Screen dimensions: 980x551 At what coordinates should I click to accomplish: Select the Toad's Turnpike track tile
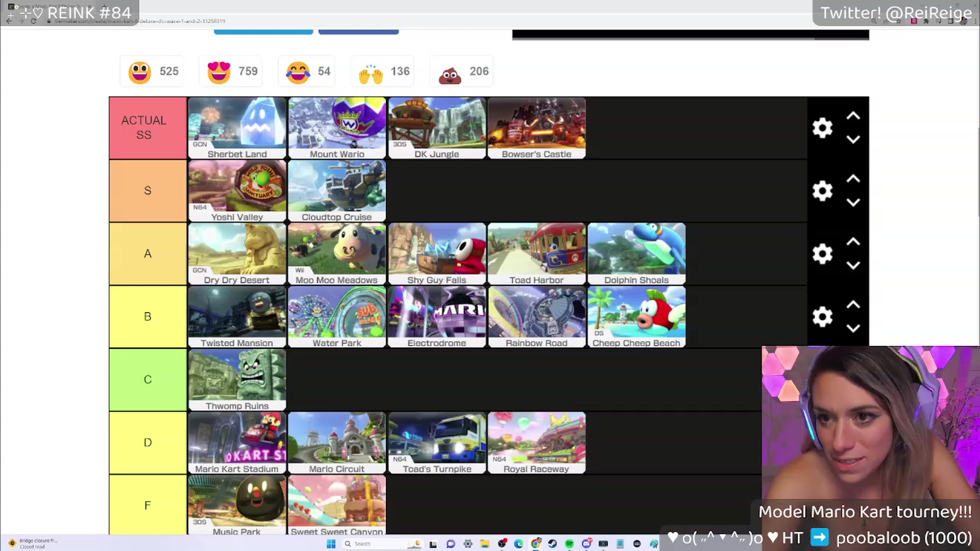coord(437,442)
